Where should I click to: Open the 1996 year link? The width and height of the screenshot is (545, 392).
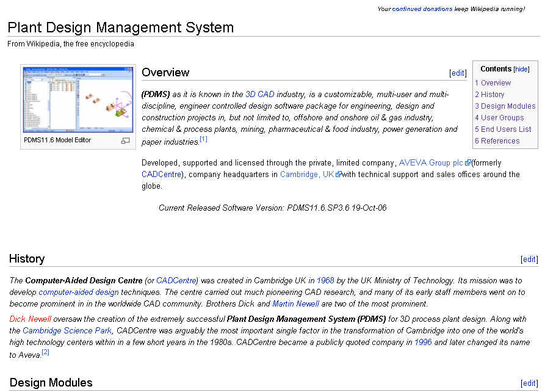[423, 343]
